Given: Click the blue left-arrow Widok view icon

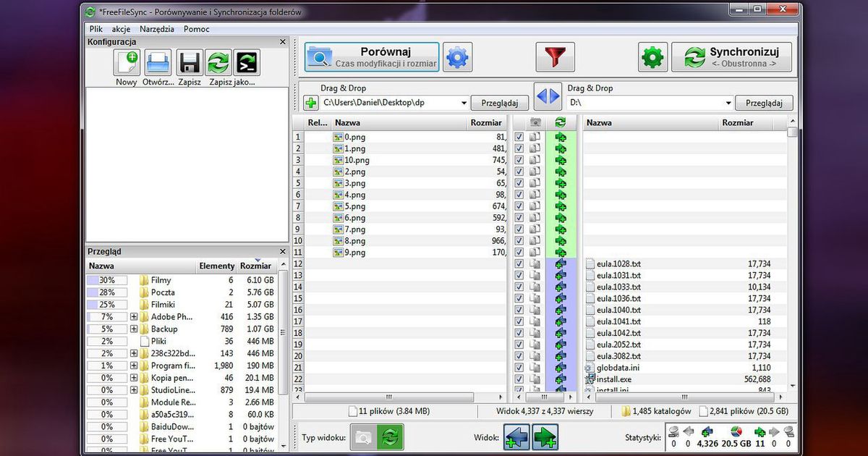Looking at the screenshot, I should (518, 437).
